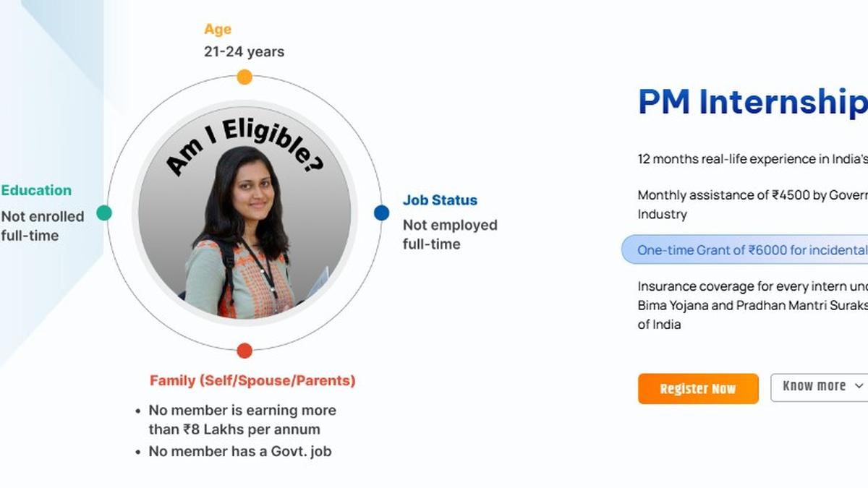
Task: Click the Education eligibility label
Action: (36, 190)
